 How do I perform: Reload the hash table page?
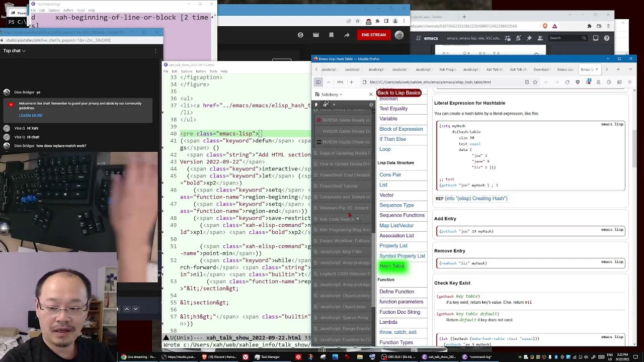point(567,82)
